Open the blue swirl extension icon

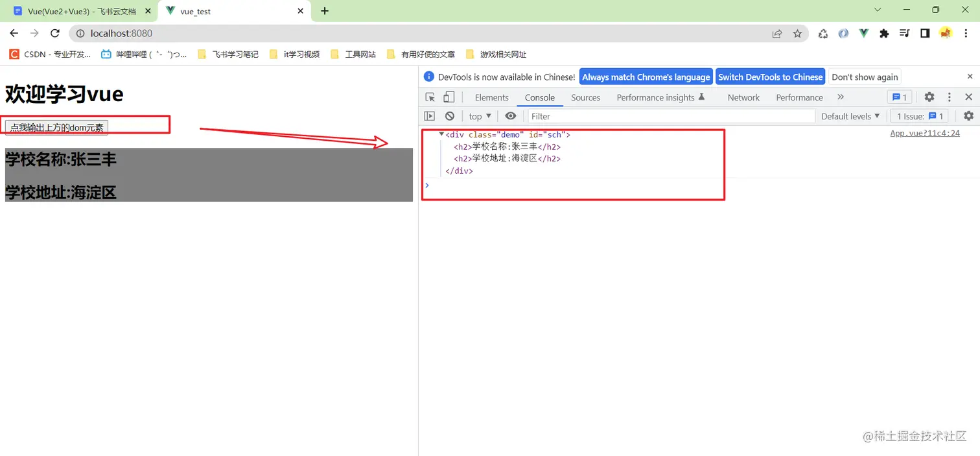tap(843, 34)
